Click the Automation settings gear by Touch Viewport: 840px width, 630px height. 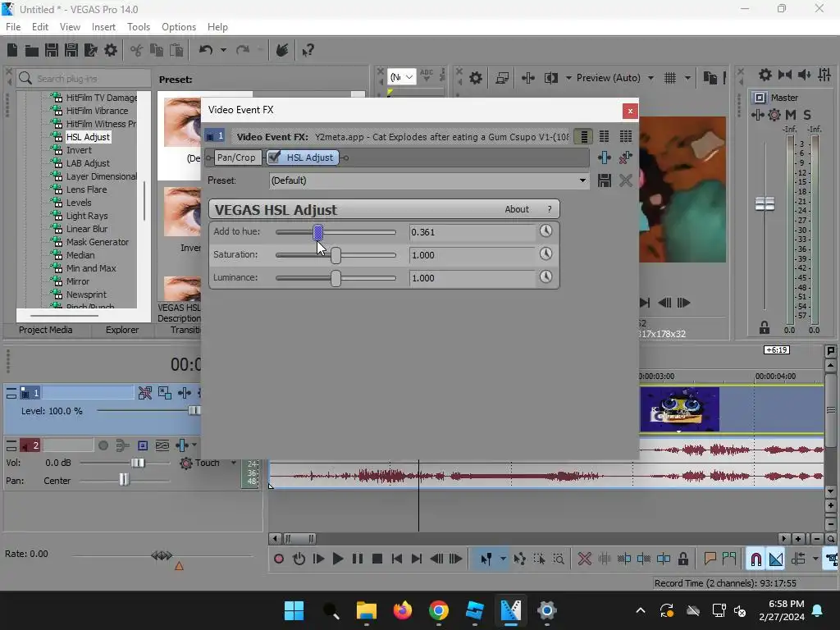tap(186, 463)
